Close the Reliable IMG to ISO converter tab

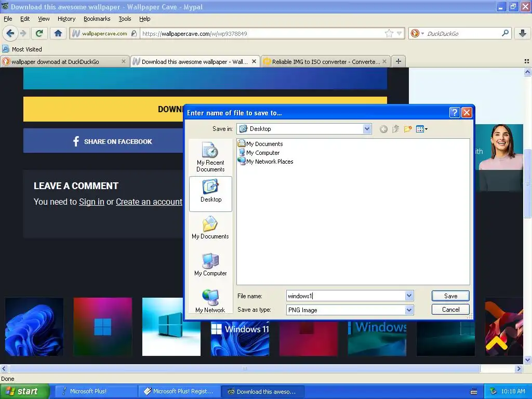coord(384,61)
